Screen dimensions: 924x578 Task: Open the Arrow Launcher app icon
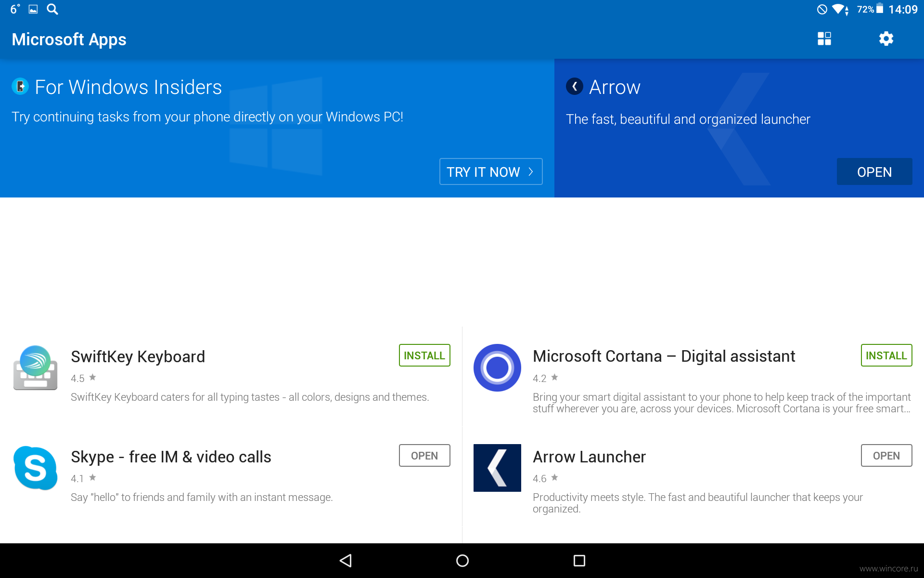coord(497,468)
